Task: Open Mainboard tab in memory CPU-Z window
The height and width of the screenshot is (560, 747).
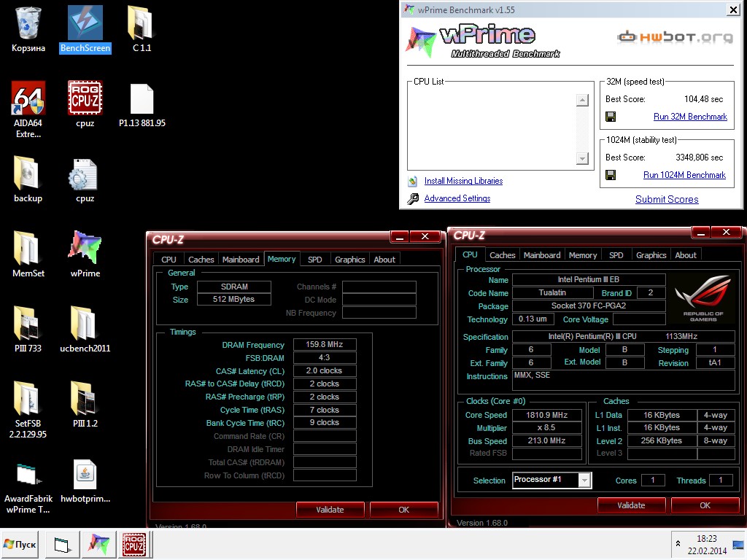Action: tap(241, 260)
